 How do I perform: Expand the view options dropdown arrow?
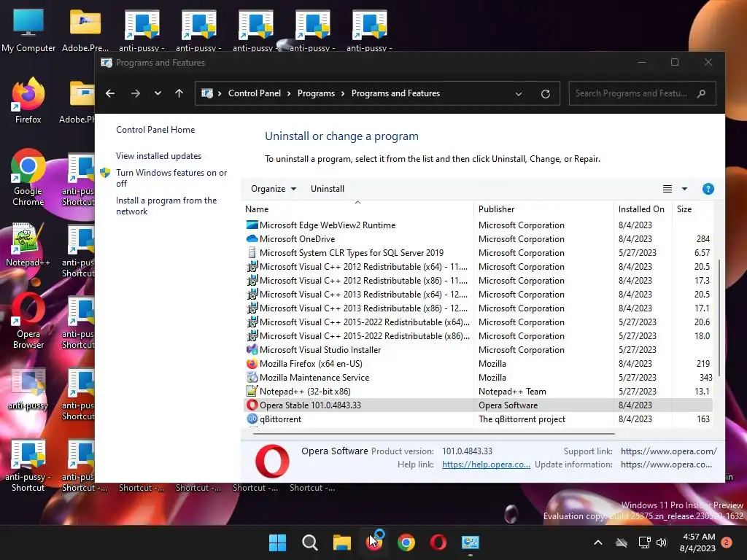[684, 189]
